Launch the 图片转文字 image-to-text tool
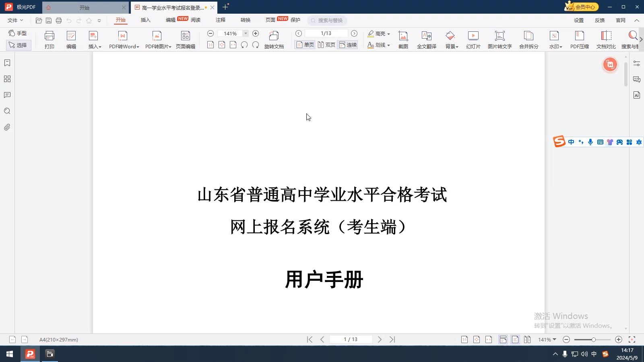This screenshot has width=644, height=362. click(x=500, y=39)
